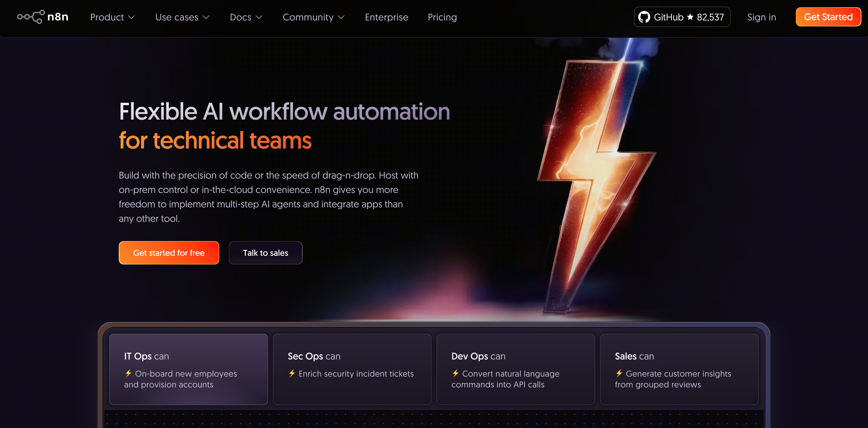Click the Sign in link
This screenshot has height=428, width=868.
761,17
